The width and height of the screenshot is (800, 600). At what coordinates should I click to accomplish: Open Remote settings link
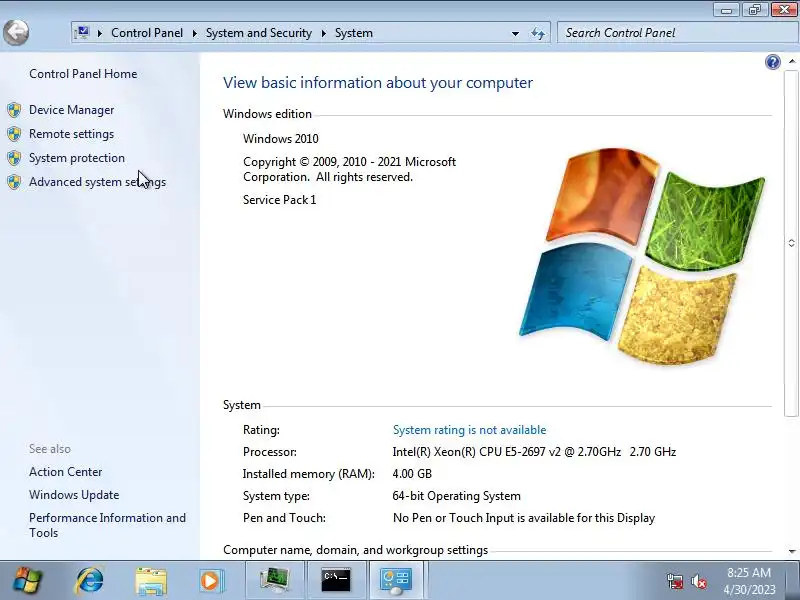pyautogui.click(x=71, y=134)
